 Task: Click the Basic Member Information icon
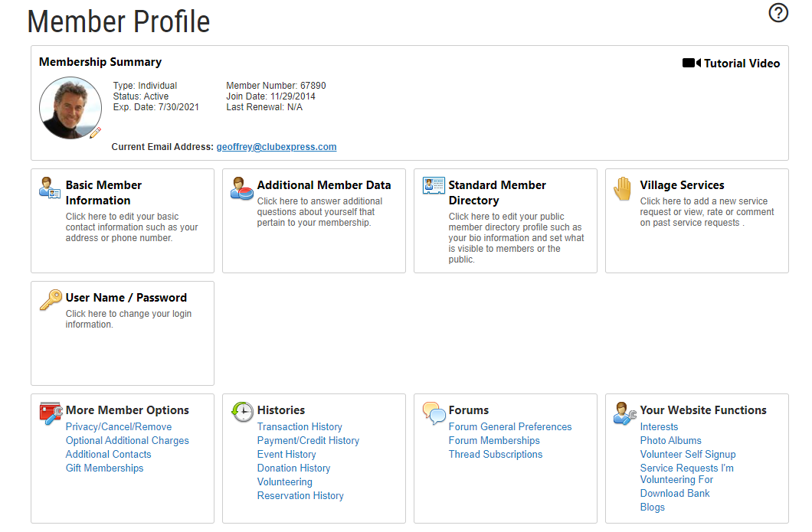50,188
